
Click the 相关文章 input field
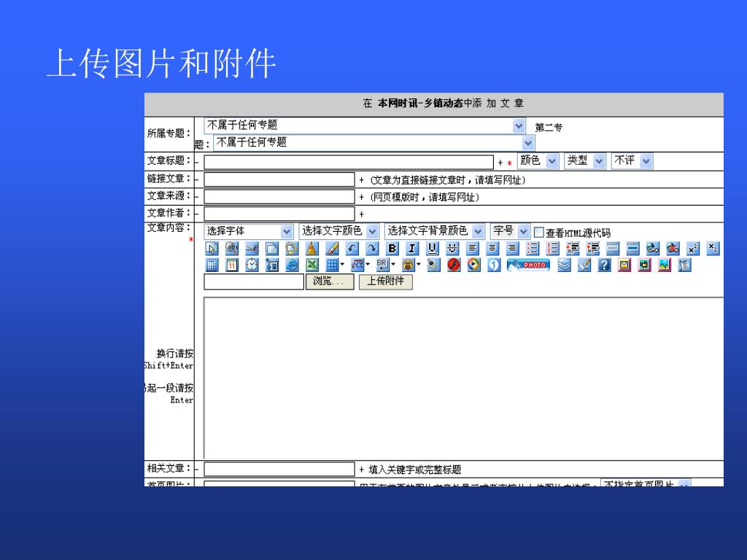point(279,469)
